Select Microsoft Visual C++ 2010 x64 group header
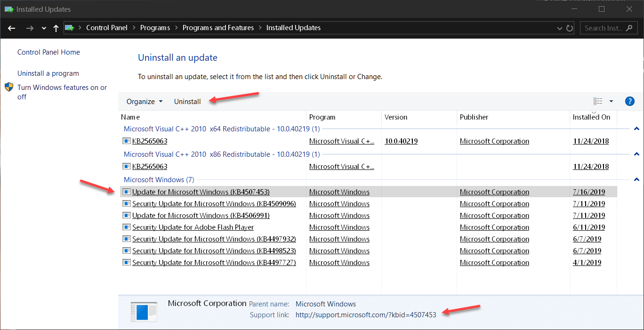The image size is (644, 330). pos(222,129)
